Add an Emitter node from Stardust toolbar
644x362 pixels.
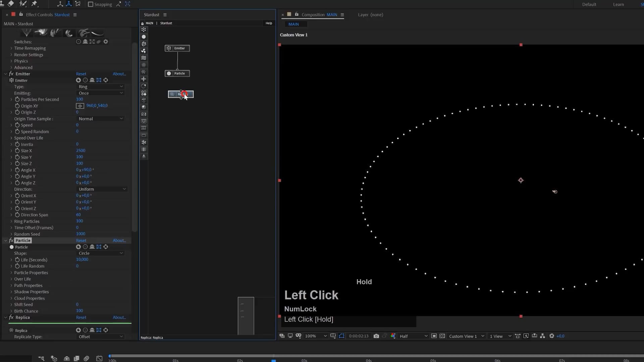(x=144, y=29)
